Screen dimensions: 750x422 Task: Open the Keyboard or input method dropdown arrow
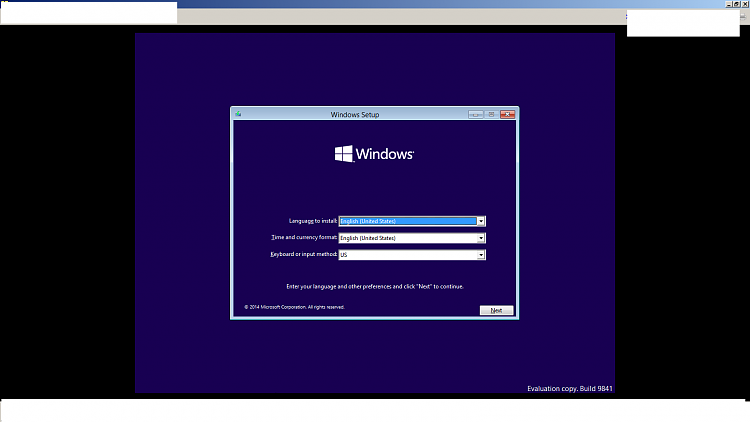click(x=481, y=255)
